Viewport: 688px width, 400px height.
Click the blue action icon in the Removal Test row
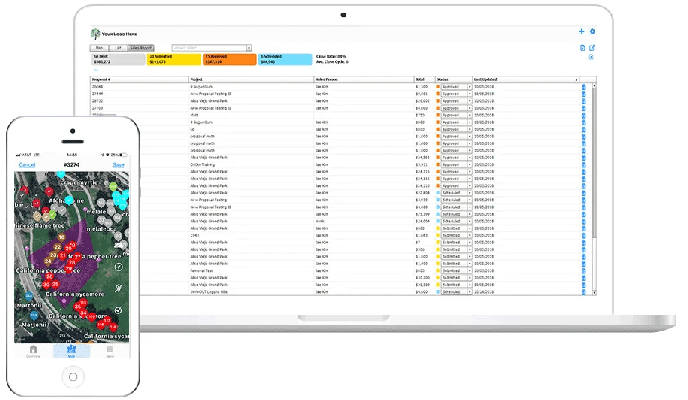tap(584, 271)
